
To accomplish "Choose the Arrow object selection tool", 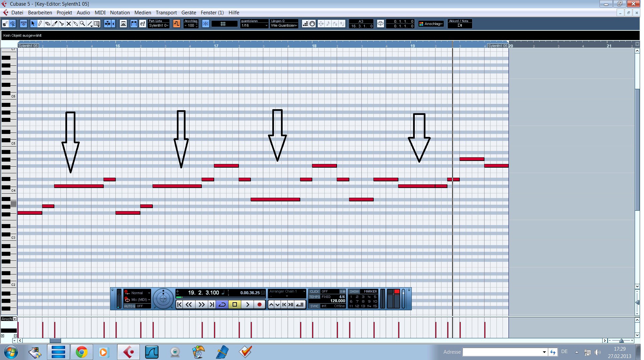I will click(x=33, y=24).
